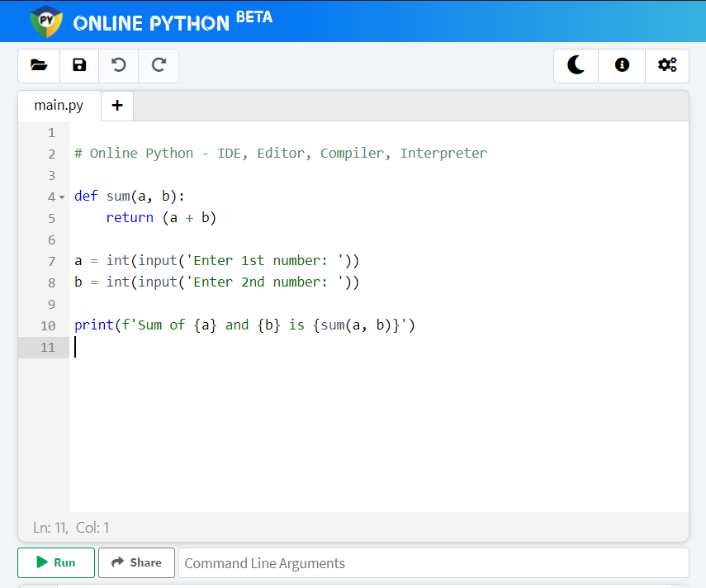This screenshot has height=588, width=706.
Task: Select the main.py tab
Action: pos(59,106)
